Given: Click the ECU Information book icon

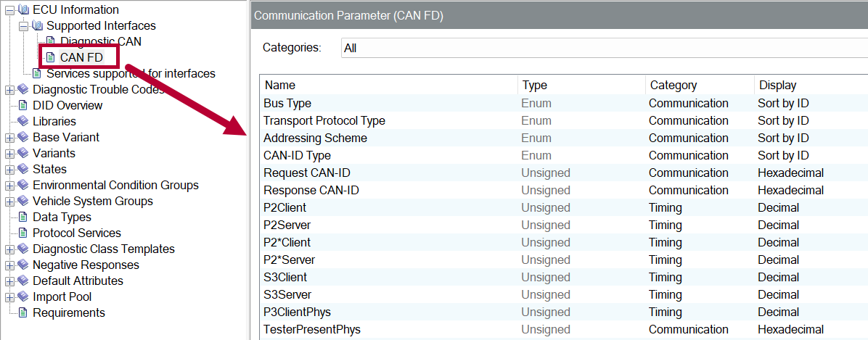Looking at the screenshot, I should [x=22, y=9].
